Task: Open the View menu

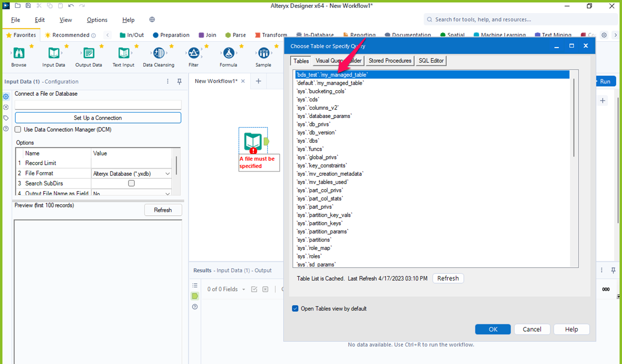Action: pos(66,20)
